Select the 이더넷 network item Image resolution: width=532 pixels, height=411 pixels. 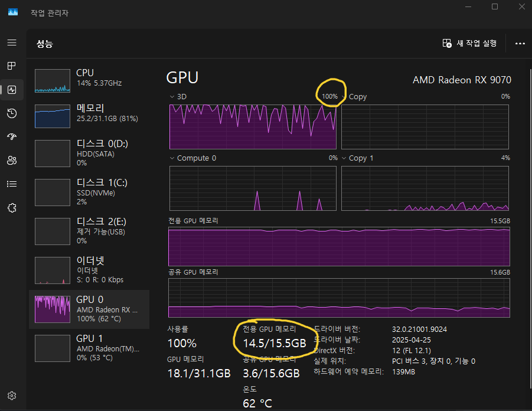(x=89, y=270)
